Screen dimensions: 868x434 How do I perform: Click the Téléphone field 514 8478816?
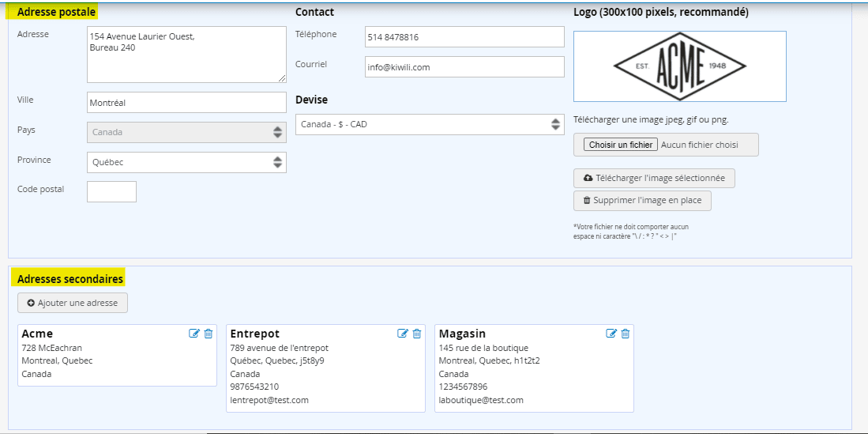coord(464,37)
